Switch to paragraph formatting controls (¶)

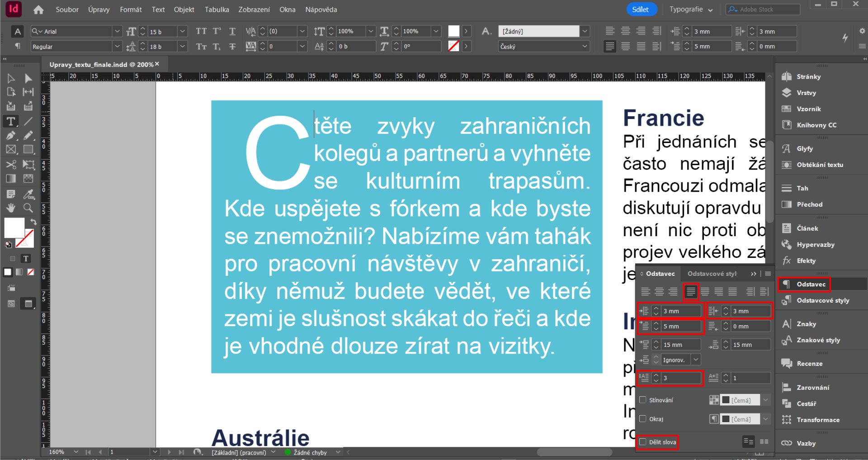tap(17, 46)
